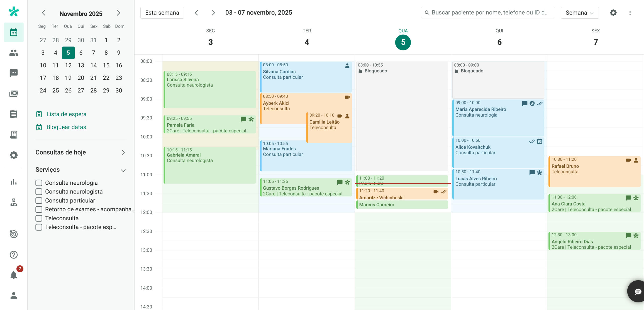Enable the Teleconsulta service checkbox
This screenshot has height=310, width=644.
point(39,218)
